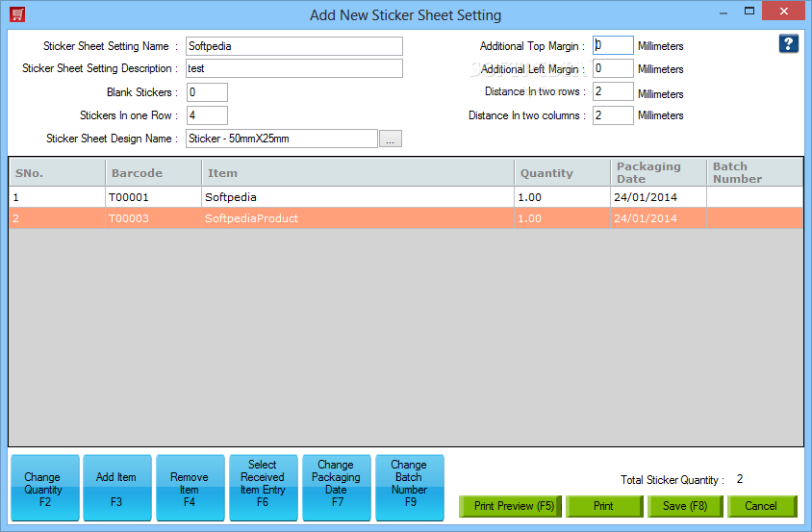Click packaging date in the T00003 row
Viewport: 812px width, 532px height.
tap(659, 218)
